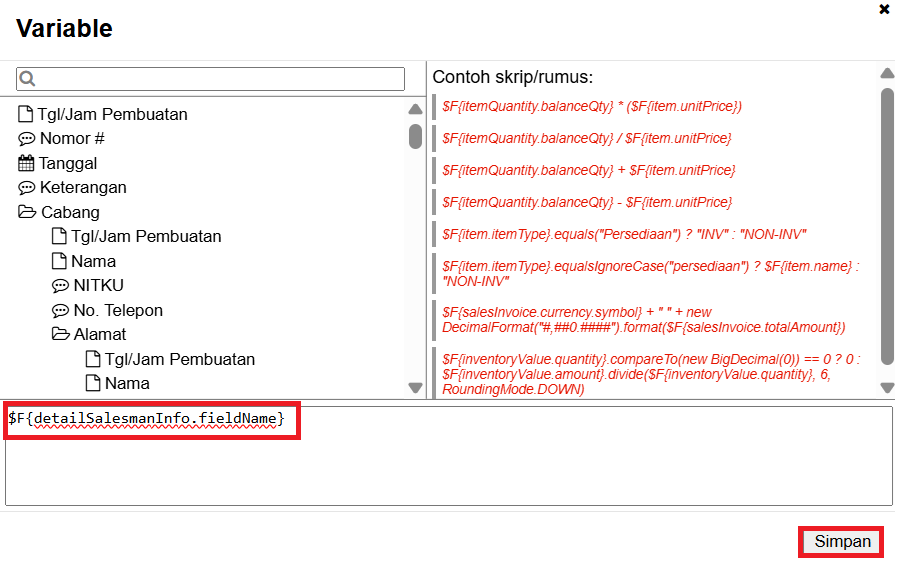The width and height of the screenshot is (903, 569).
Task: Select the balanceQty multiply unitPrice example
Action: point(591,106)
